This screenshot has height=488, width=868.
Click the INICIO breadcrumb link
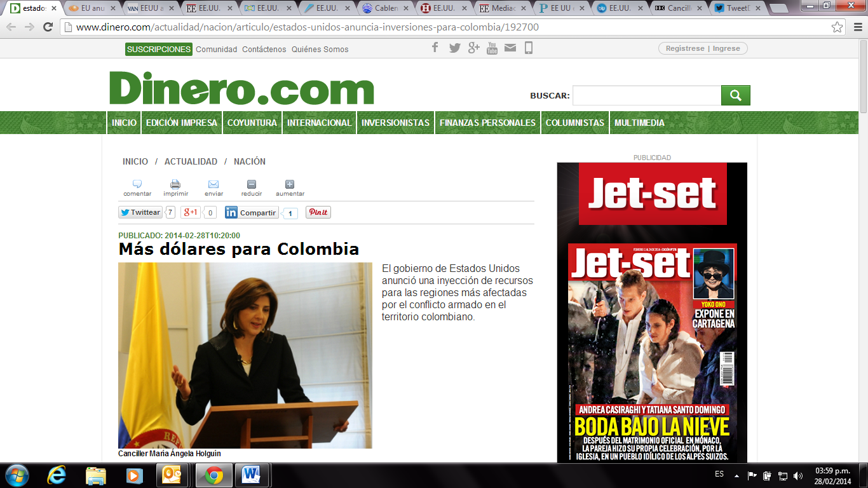[x=135, y=161]
